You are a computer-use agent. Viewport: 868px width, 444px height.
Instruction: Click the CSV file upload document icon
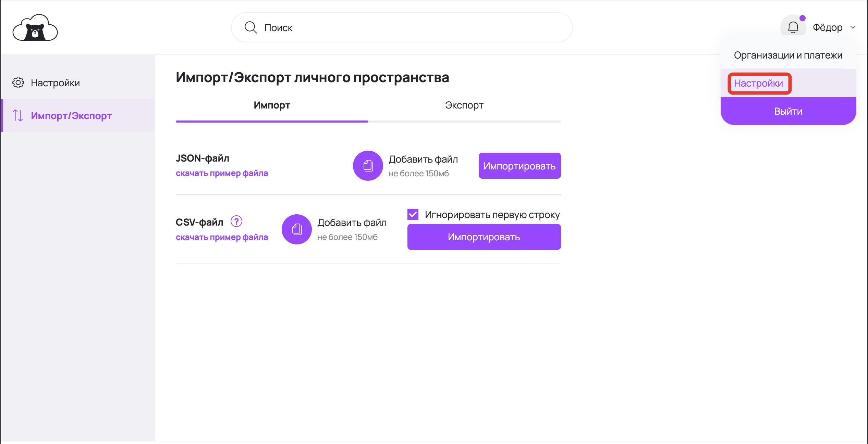click(296, 229)
